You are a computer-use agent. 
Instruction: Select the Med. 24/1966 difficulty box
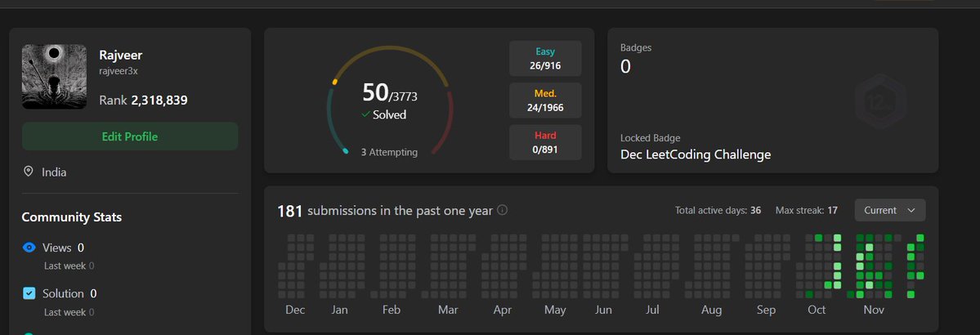545,100
